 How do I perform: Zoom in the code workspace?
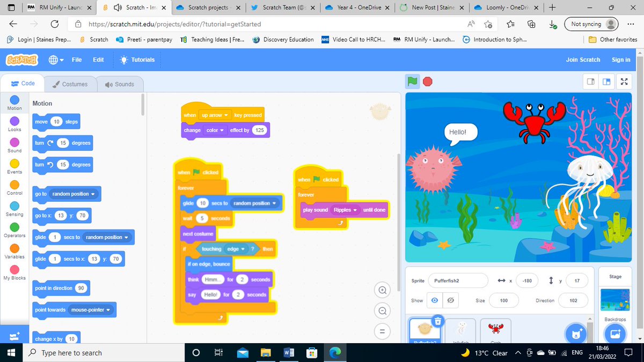coord(382,290)
